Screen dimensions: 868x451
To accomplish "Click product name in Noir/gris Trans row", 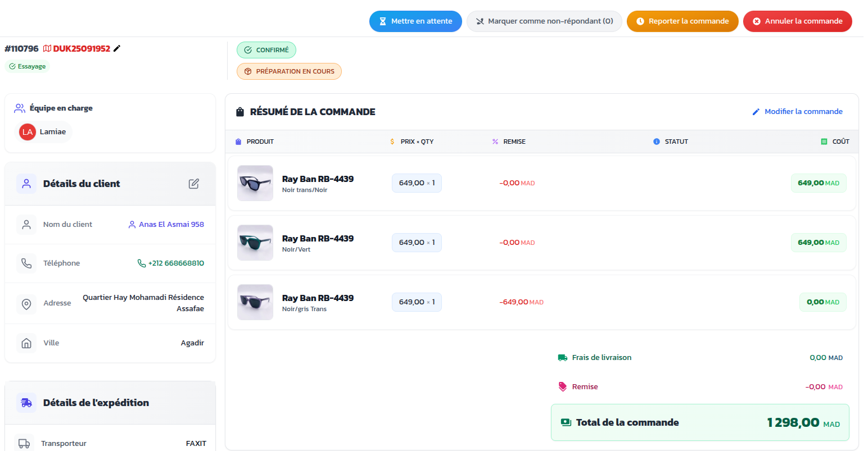I will (318, 298).
